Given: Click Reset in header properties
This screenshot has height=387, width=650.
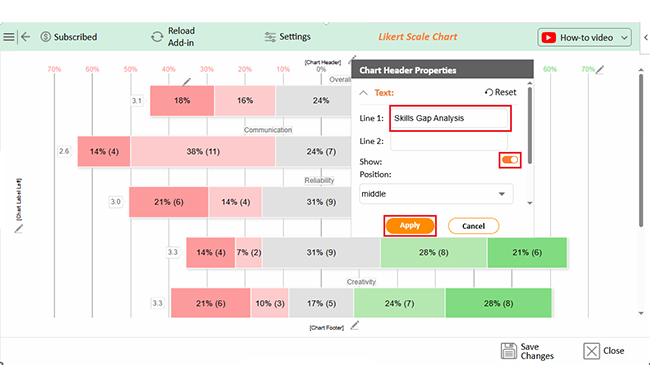Looking at the screenshot, I should coord(500,92).
